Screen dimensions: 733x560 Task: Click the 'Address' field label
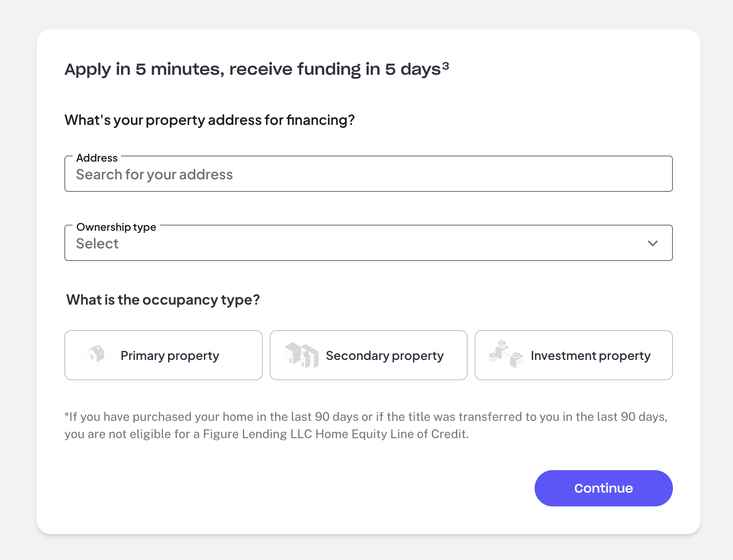(x=97, y=158)
